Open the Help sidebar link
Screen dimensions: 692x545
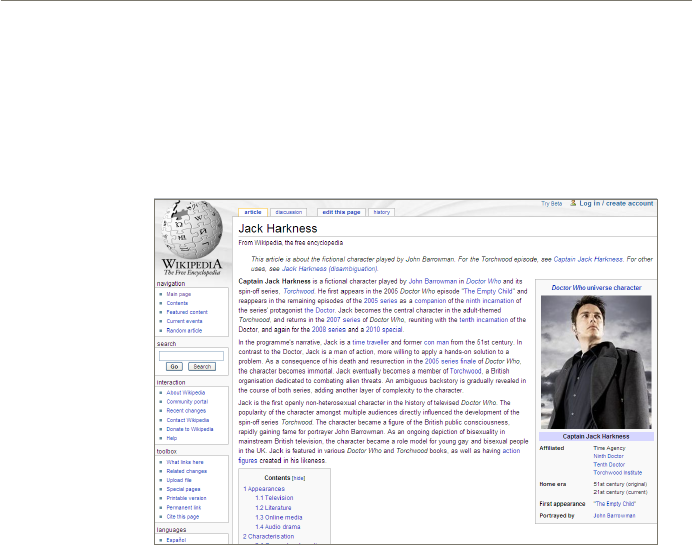point(172,438)
